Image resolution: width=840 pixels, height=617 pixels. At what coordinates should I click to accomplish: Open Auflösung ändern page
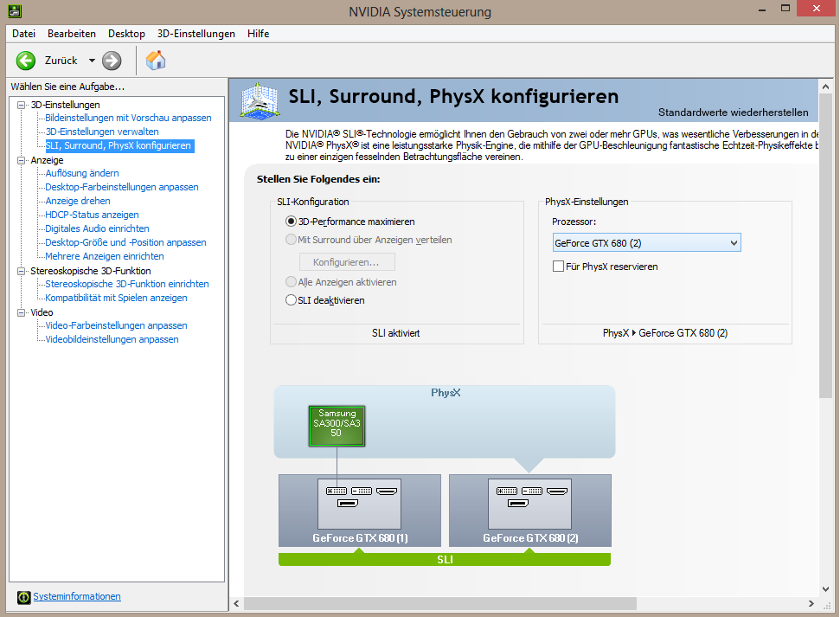click(x=82, y=173)
